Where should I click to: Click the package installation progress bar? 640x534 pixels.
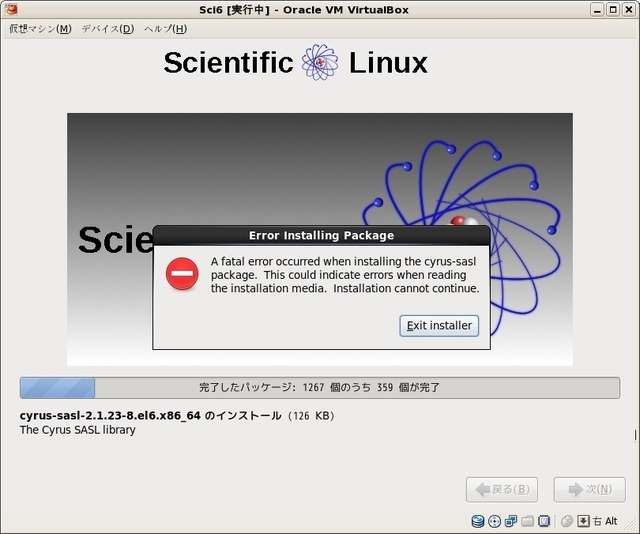coord(320,387)
